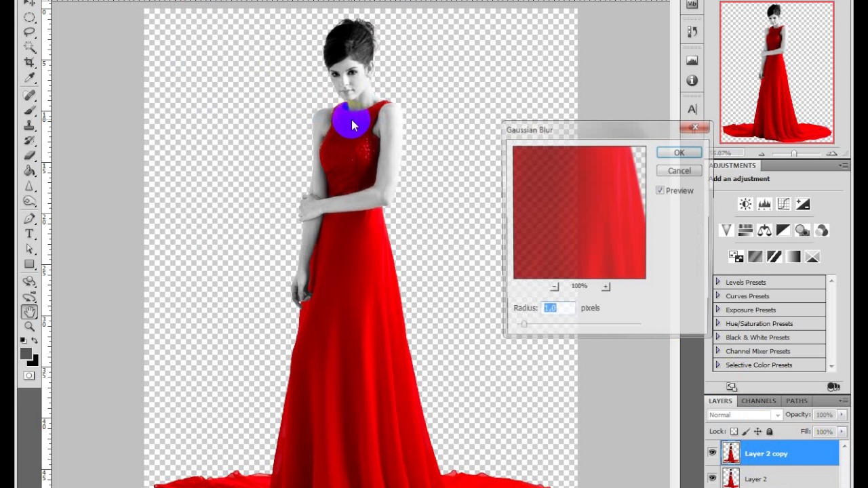
Task: Add a Curves adjustment
Action: point(783,204)
